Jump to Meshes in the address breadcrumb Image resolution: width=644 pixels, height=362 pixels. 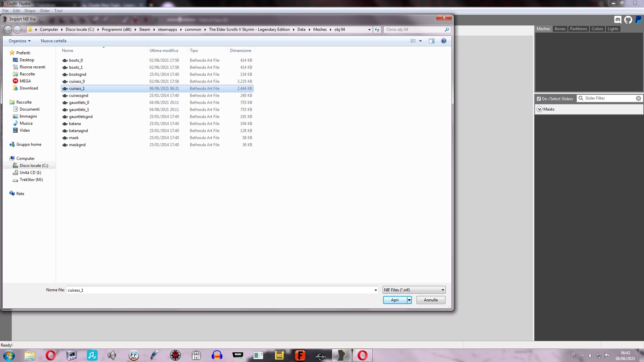(x=320, y=29)
